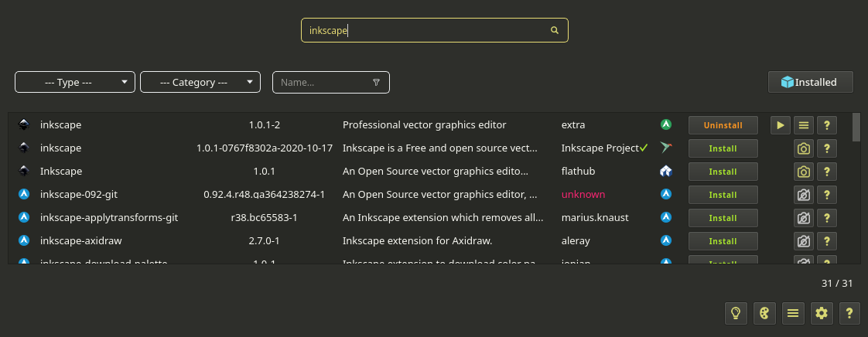Click the version 1.0.1-0767f8302a-2020-10-17 cell

point(265,148)
